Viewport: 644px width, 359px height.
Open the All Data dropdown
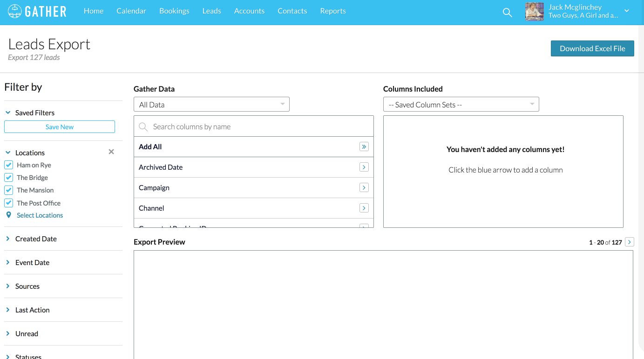coord(211,105)
